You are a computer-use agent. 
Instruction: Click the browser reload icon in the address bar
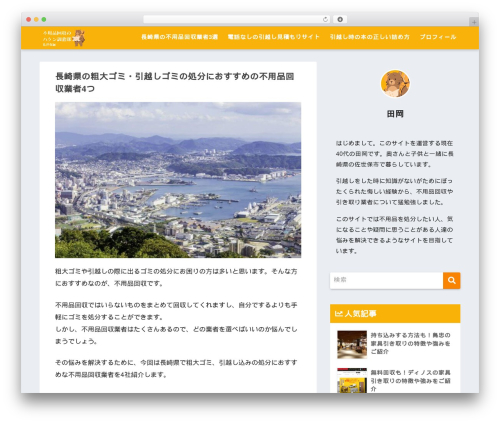[325, 19]
